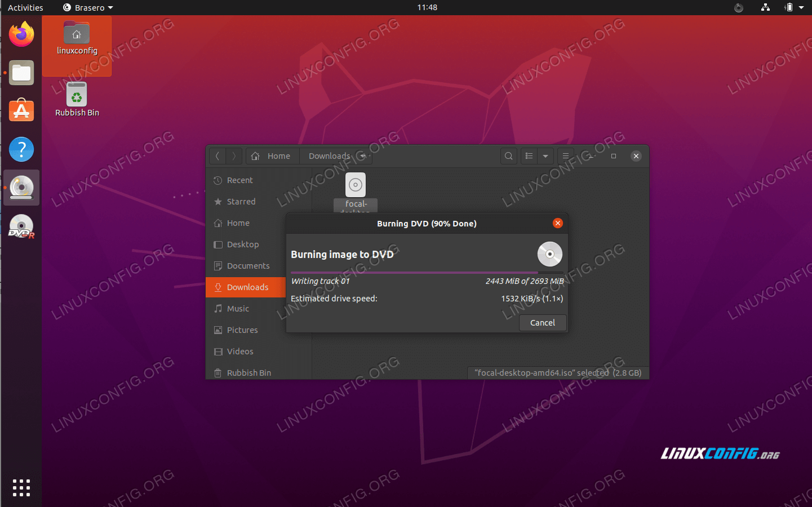Open Starred in the Files sidebar
Screen dimensions: 812x507
click(x=259, y=202)
